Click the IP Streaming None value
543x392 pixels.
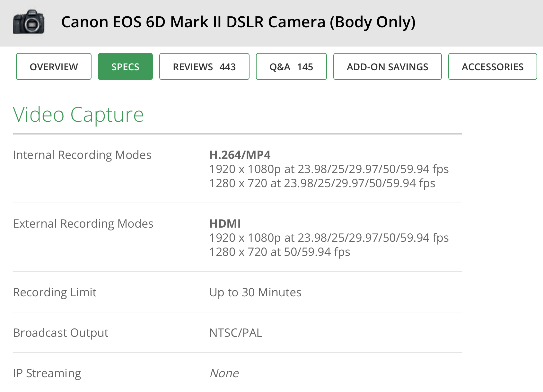(x=224, y=373)
